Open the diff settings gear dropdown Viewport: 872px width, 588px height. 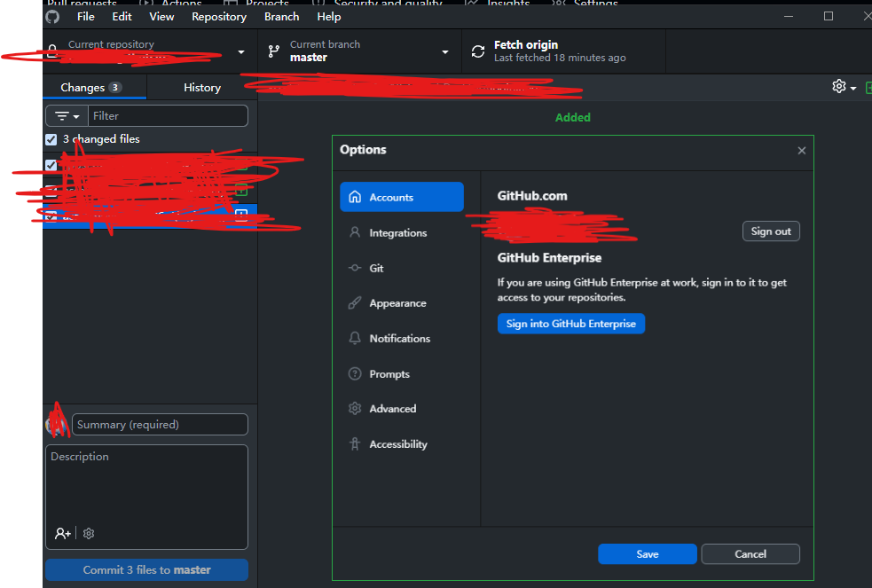pos(844,87)
